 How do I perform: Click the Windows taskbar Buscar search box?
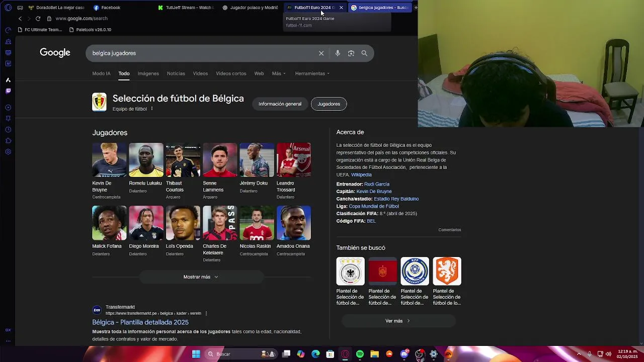(x=242, y=354)
